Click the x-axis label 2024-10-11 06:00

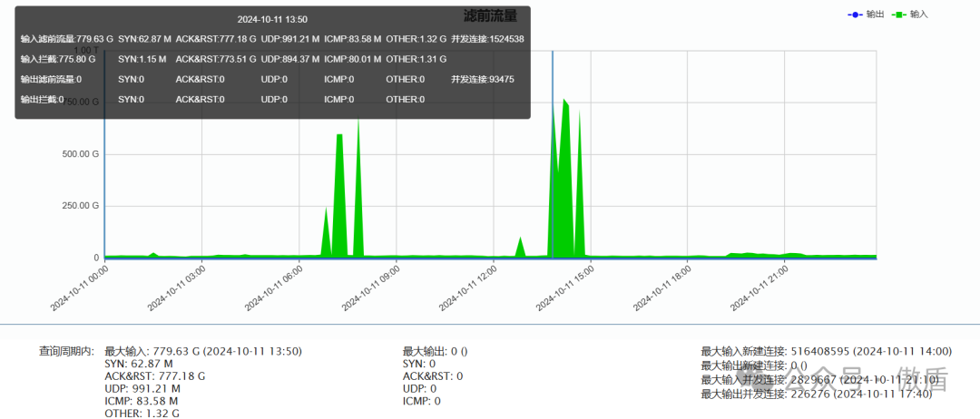click(274, 287)
